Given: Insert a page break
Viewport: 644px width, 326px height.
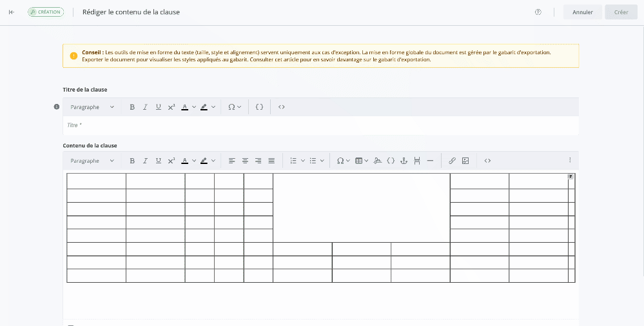Looking at the screenshot, I should coord(417,161).
